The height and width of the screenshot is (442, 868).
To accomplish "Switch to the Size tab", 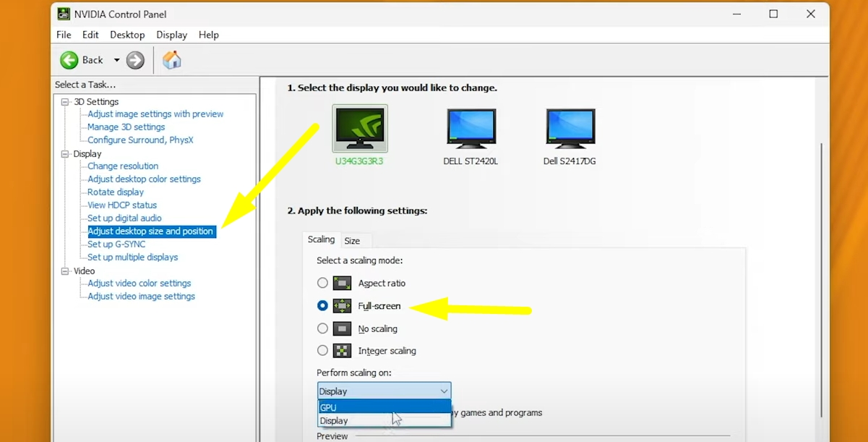I will click(x=352, y=241).
